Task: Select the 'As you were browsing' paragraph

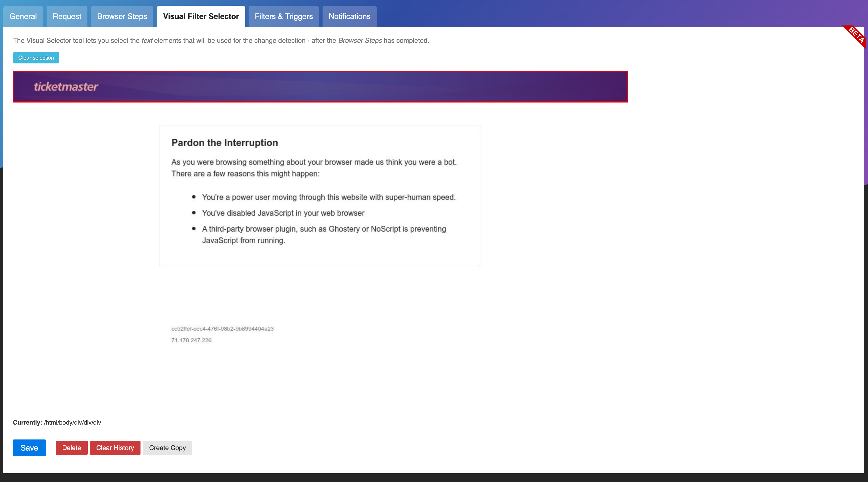Action: point(314,168)
